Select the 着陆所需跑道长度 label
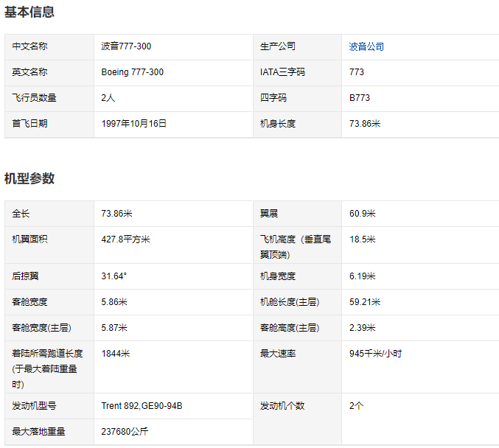499x448 pixels. click(x=47, y=369)
